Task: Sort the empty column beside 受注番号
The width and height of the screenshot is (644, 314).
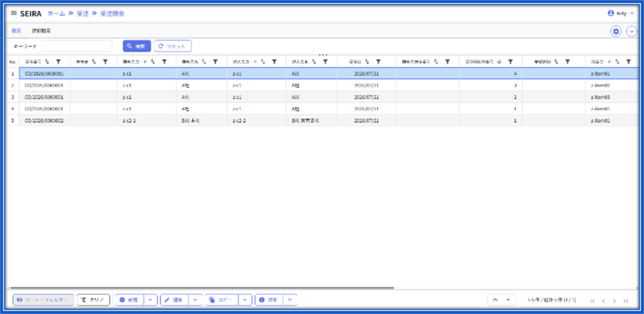Action: click(94, 62)
